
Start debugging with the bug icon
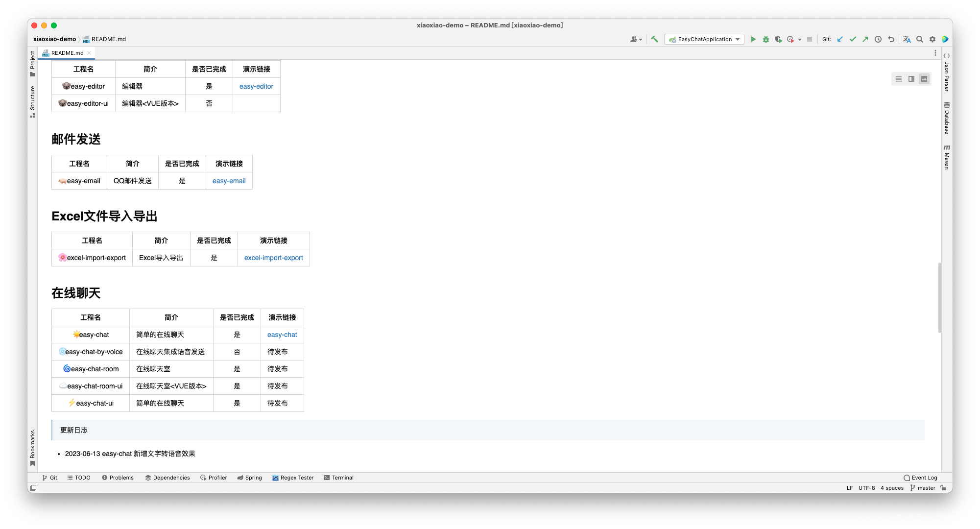pyautogui.click(x=766, y=39)
